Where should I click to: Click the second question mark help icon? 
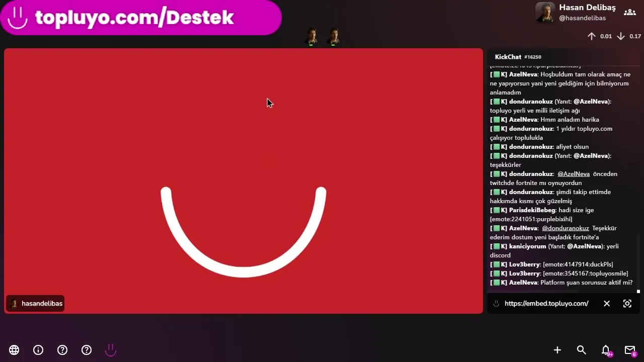[87, 350]
